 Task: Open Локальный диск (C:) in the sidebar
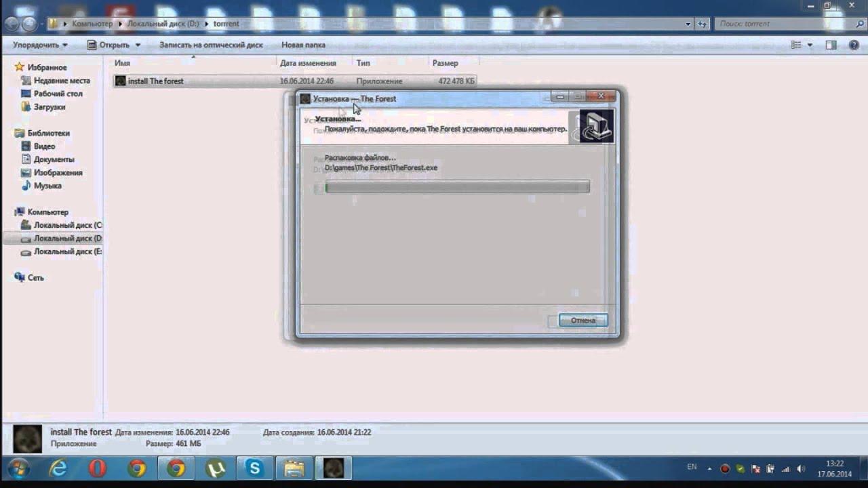click(68, 225)
